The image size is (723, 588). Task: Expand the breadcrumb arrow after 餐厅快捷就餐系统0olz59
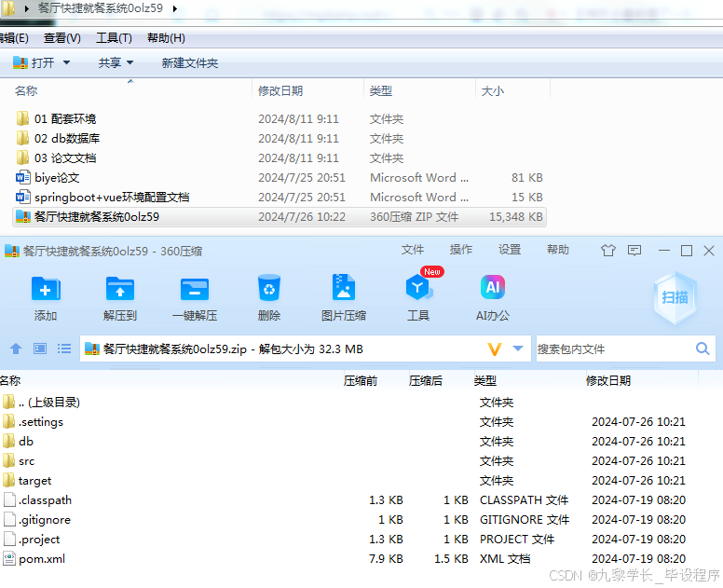click(x=175, y=8)
